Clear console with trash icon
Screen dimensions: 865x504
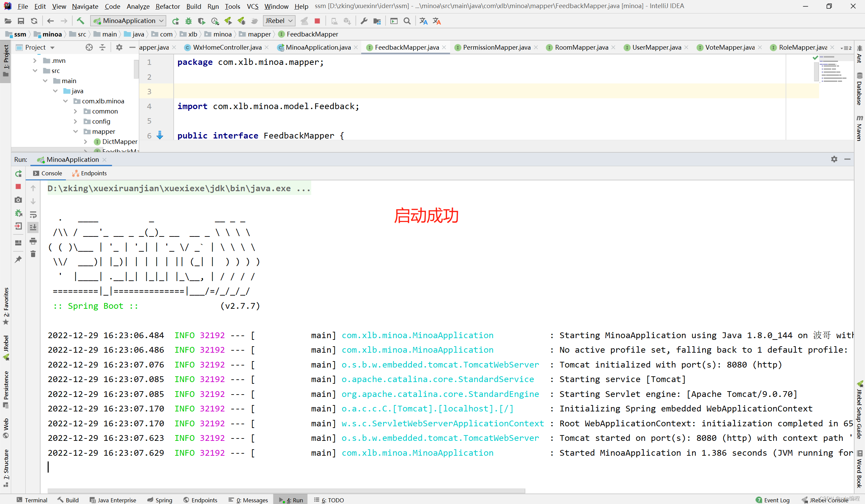33,254
